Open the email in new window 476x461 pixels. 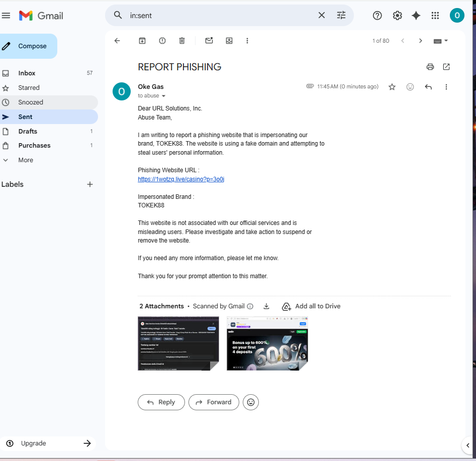(446, 67)
